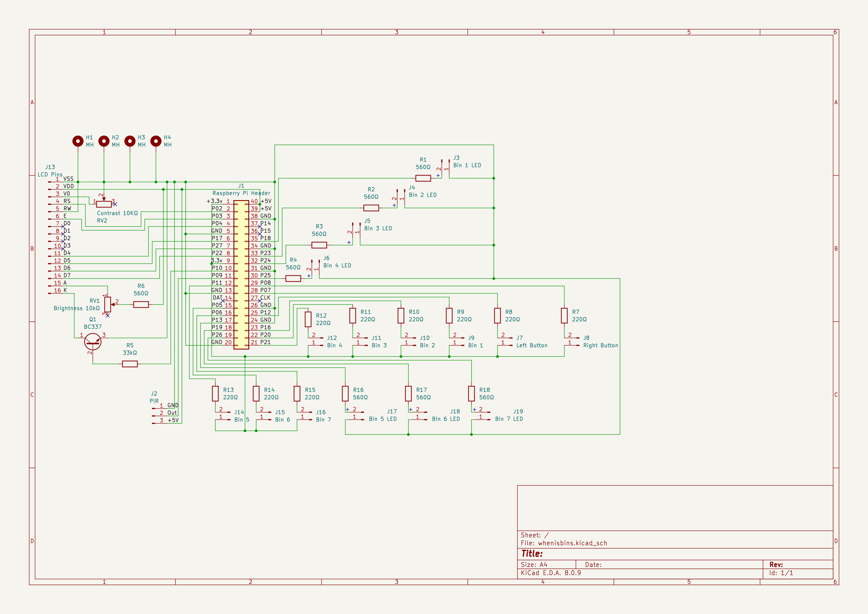
Task: Select the H4 mounting hole symbol
Action: [156, 141]
